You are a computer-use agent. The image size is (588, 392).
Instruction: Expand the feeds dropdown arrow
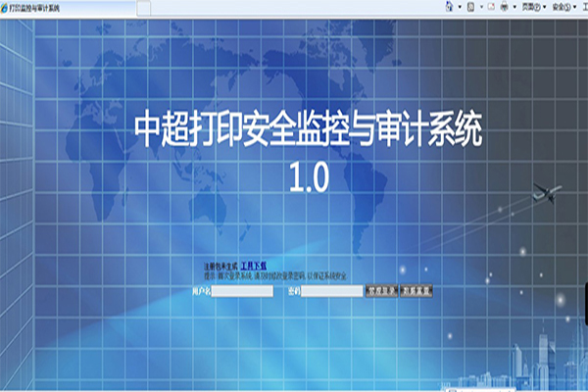click(481, 7)
